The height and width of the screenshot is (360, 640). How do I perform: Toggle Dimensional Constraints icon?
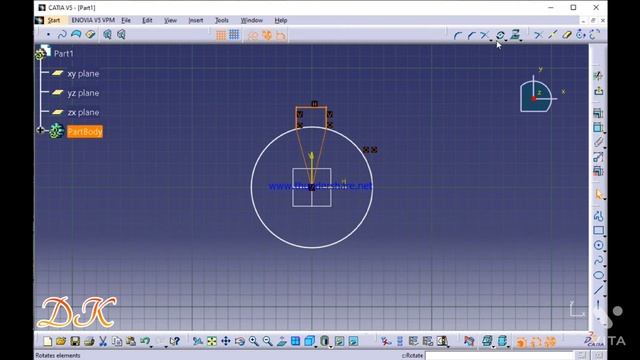pos(281,36)
